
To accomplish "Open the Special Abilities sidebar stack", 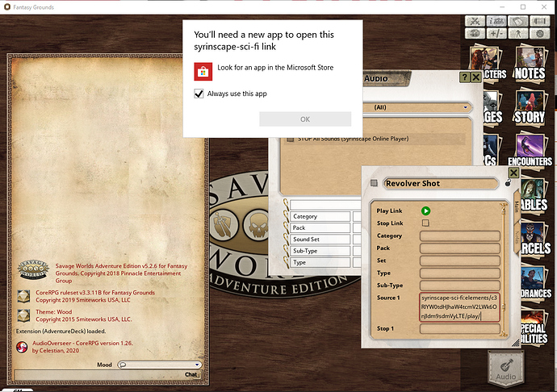I will [x=534, y=327].
